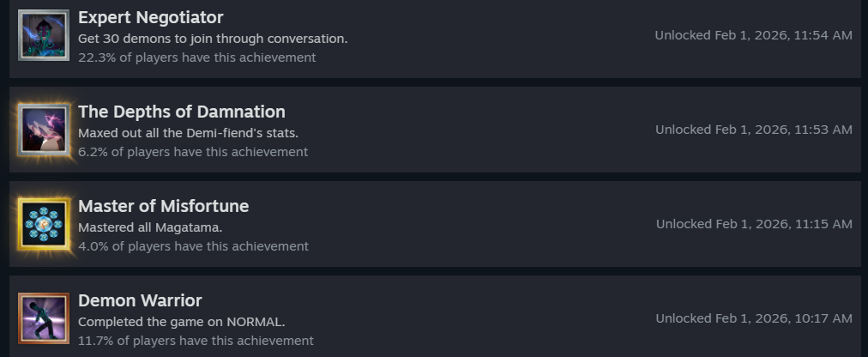Click the Demon Warrior achievement icon
The height and width of the screenshot is (357, 868).
pos(44,318)
